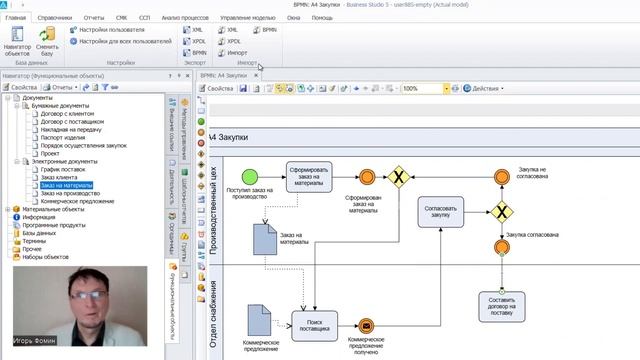640x360 pixels.
Task: Open the Помощь ribbon tab
Action: (322, 18)
